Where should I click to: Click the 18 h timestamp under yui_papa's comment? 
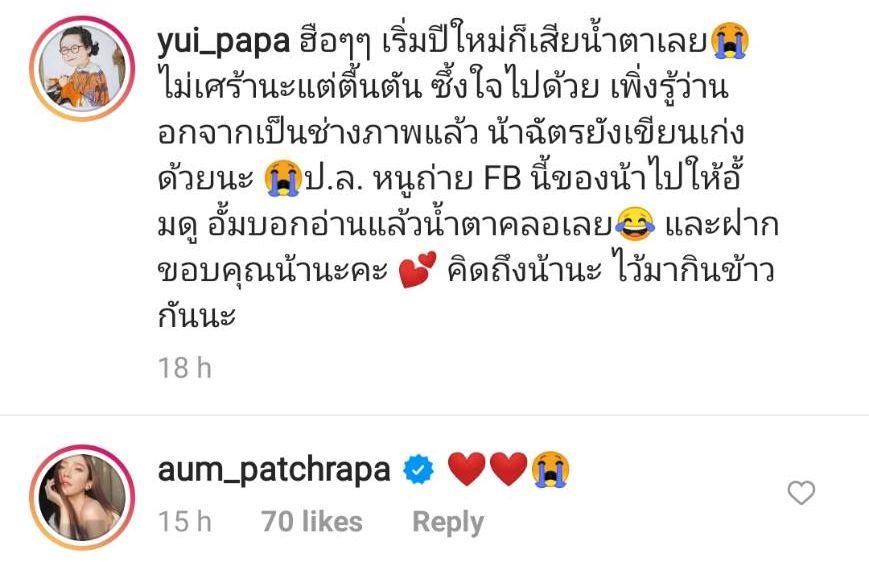[x=185, y=368]
